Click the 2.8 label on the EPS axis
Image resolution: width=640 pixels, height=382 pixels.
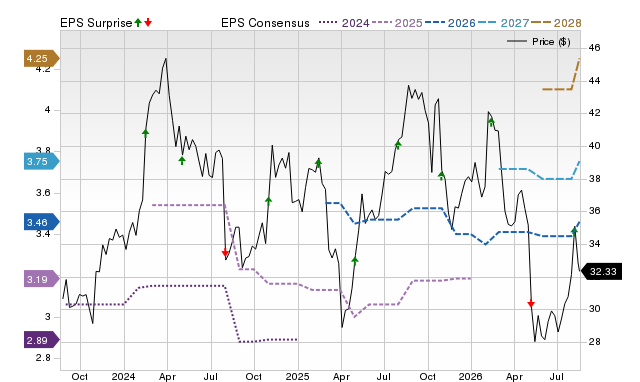pyautogui.click(x=43, y=358)
